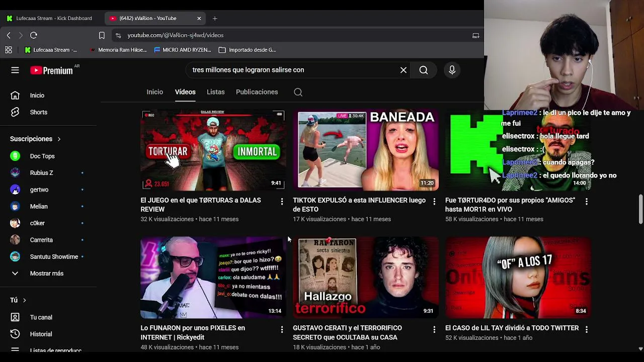
Task: Click the Hallazgo terrorífico video thumbnail
Action: pos(366,278)
